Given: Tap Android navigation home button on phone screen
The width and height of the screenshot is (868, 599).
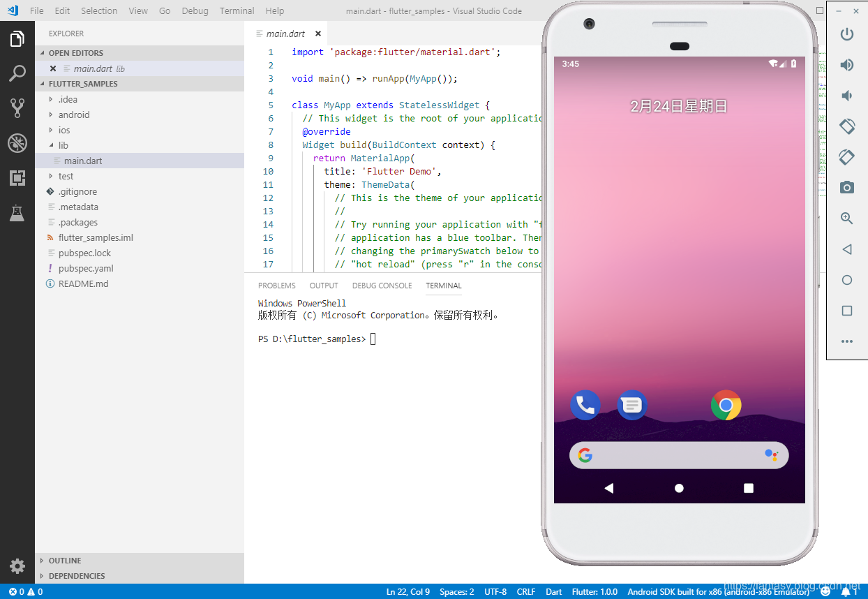Looking at the screenshot, I should [679, 488].
